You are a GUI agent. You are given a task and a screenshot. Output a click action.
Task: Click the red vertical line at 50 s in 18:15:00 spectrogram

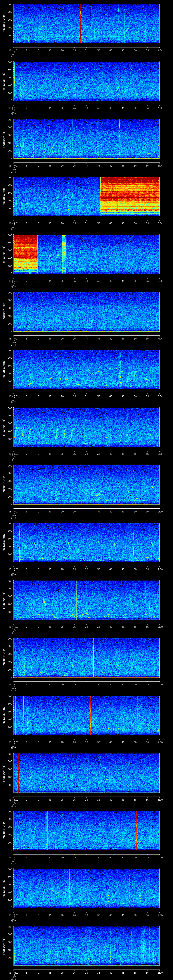(x=136, y=831)
